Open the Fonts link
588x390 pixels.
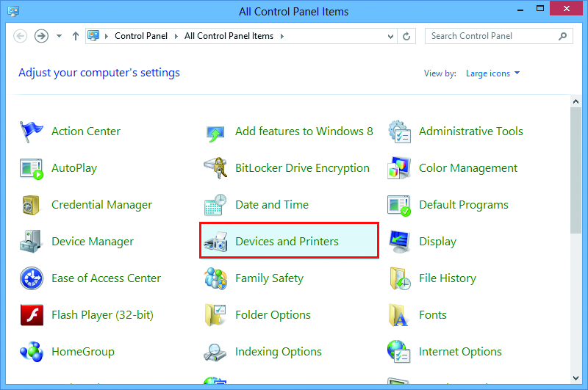(x=433, y=315)
